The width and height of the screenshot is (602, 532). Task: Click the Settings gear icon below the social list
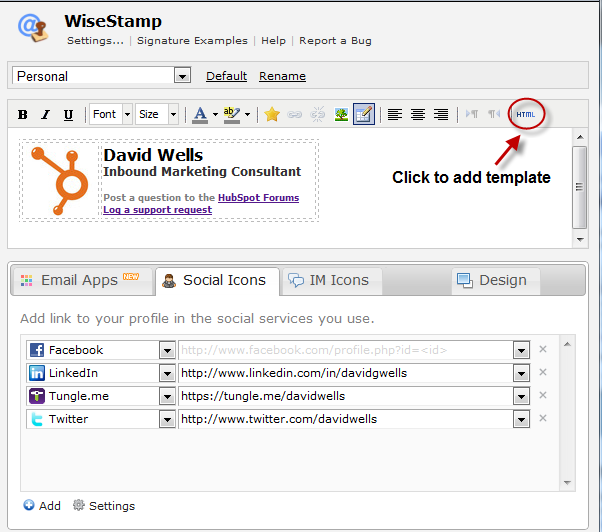coord(78,505)
